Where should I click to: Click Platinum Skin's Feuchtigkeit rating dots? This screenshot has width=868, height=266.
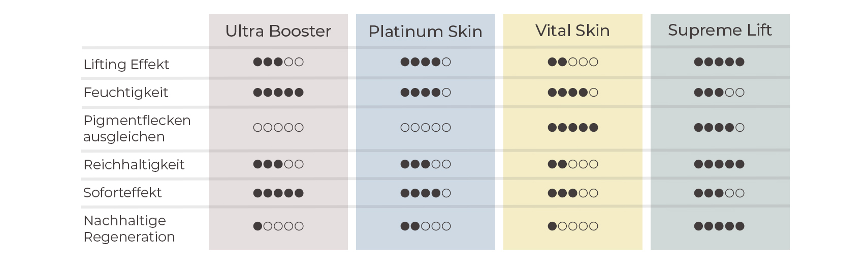pyautogui.click(x=426, y=93)
